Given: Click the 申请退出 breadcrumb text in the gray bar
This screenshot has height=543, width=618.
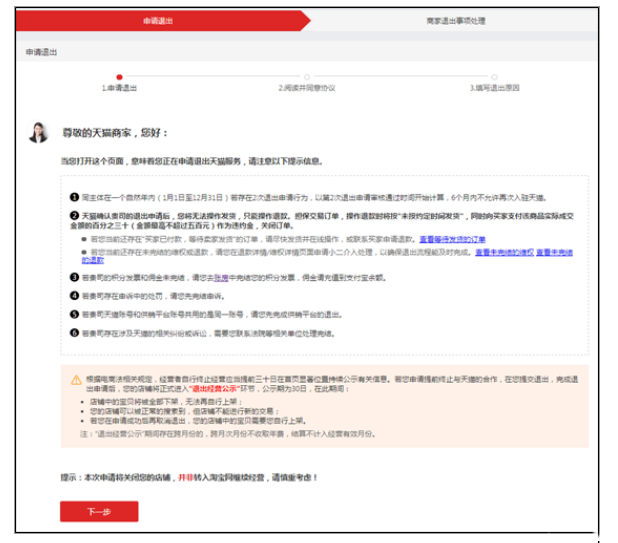Looking at the screenshot, I should (x=41, y=52).
